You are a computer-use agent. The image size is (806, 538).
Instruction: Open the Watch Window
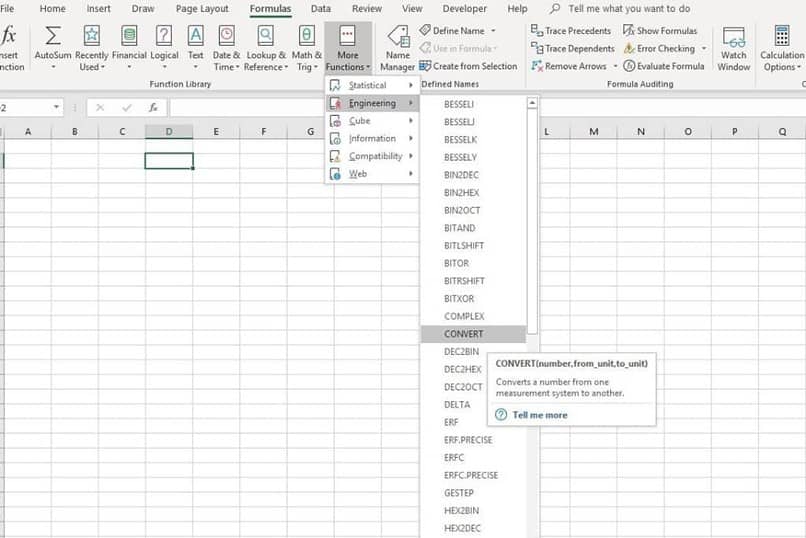coord(734,48)
